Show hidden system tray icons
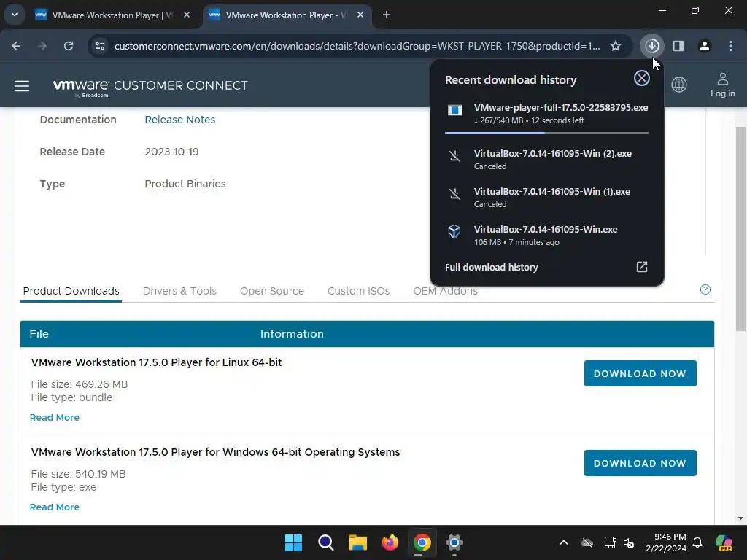This screenshot has width=747, height=560. pyautogui.click(x=564, y=542)
